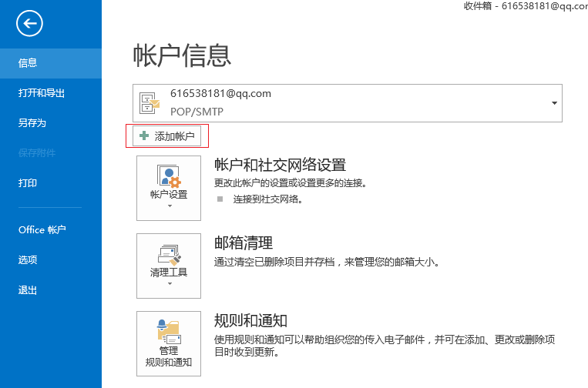Click the 帐户设置 person-with-gear icon
Viewport: 588px width, 388px height.
(169, 176)
